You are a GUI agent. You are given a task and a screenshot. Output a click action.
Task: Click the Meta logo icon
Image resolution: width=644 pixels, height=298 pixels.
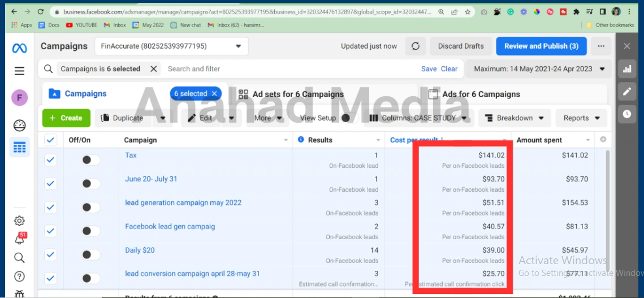click(19, 49)
